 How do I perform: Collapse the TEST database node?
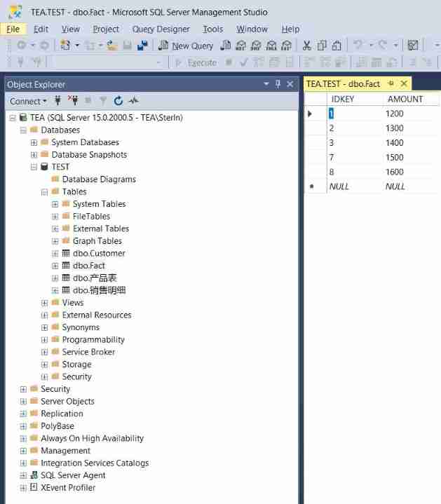coord(34,167)
